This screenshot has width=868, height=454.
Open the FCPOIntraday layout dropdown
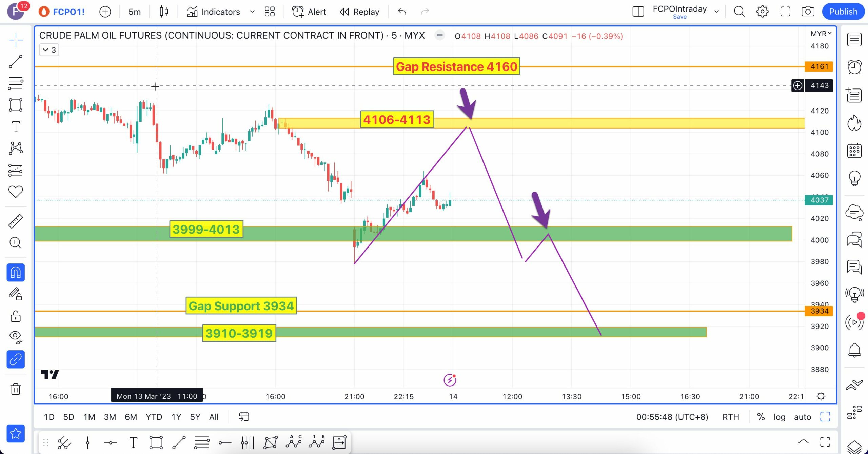716,12
